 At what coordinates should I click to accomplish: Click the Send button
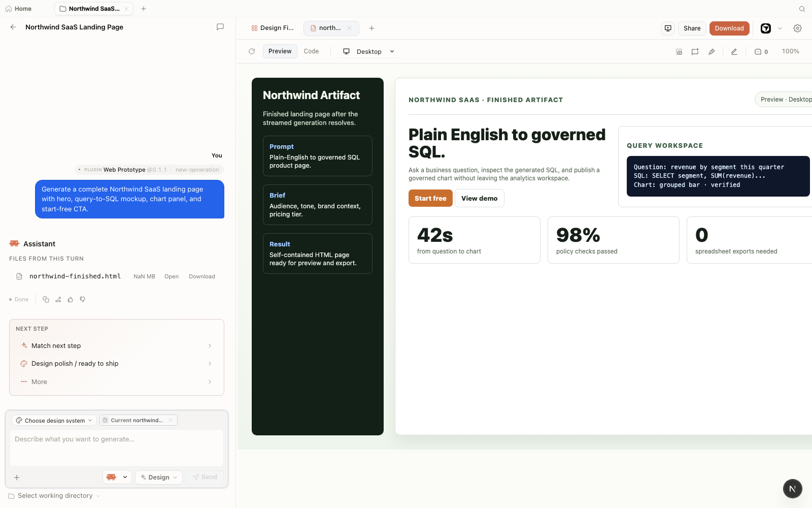pos(205,477)
